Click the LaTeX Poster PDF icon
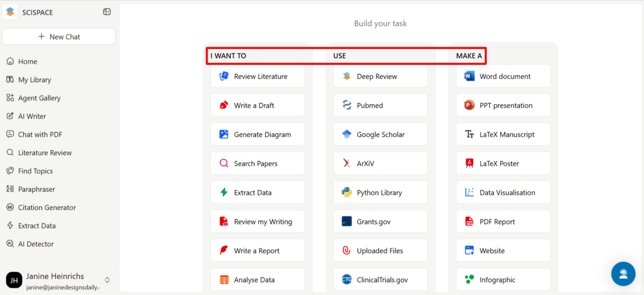644x295 pixels. 470,163
